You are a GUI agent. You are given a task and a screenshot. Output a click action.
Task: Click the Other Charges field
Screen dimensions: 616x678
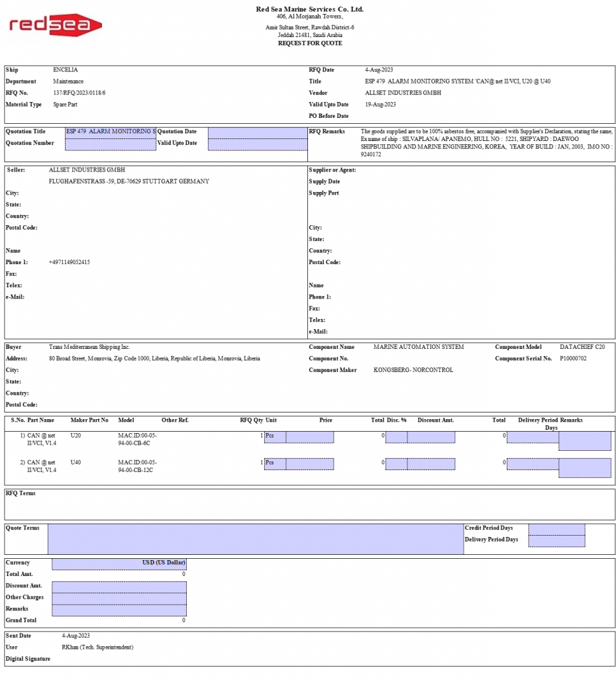pos(119,599)
